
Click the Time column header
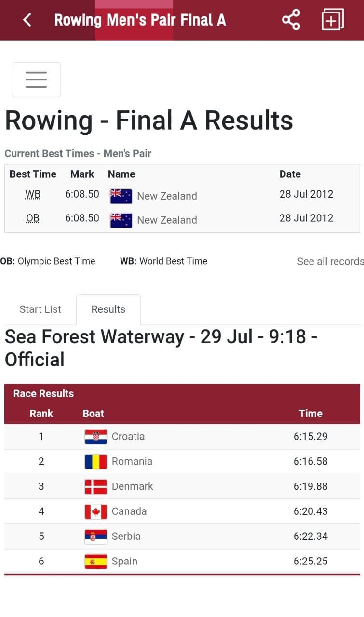coord(310,414)
